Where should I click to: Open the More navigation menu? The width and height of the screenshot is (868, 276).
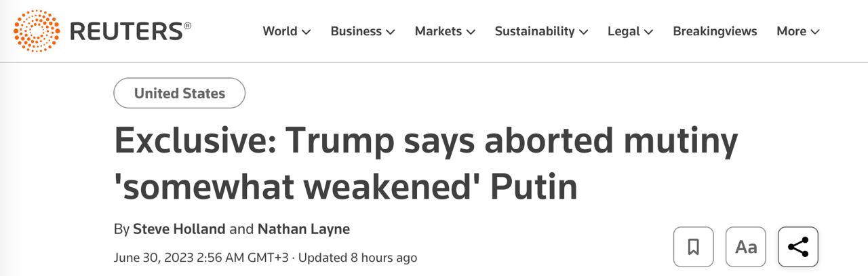798,31
